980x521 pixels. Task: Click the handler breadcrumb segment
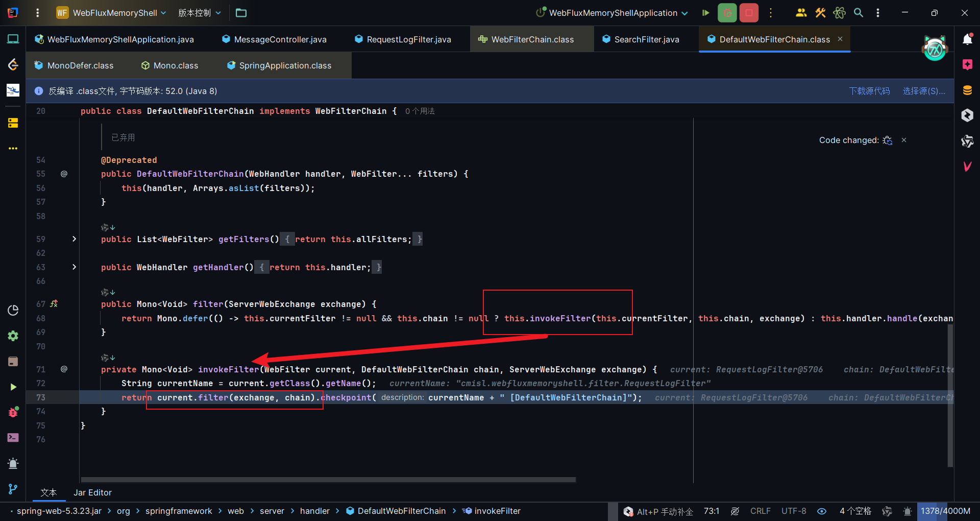pos(315,511)
